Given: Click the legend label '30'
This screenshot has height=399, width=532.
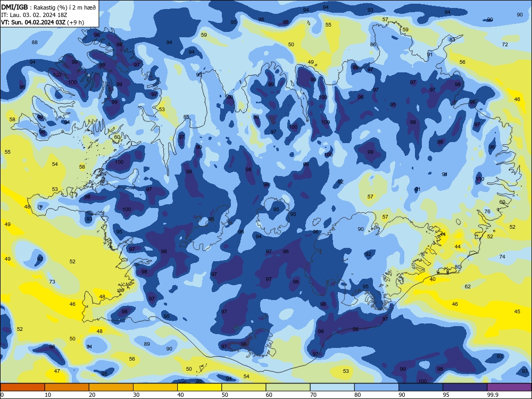Looking at the screenshot, I should pyautogui.click(x=136, y=395).
